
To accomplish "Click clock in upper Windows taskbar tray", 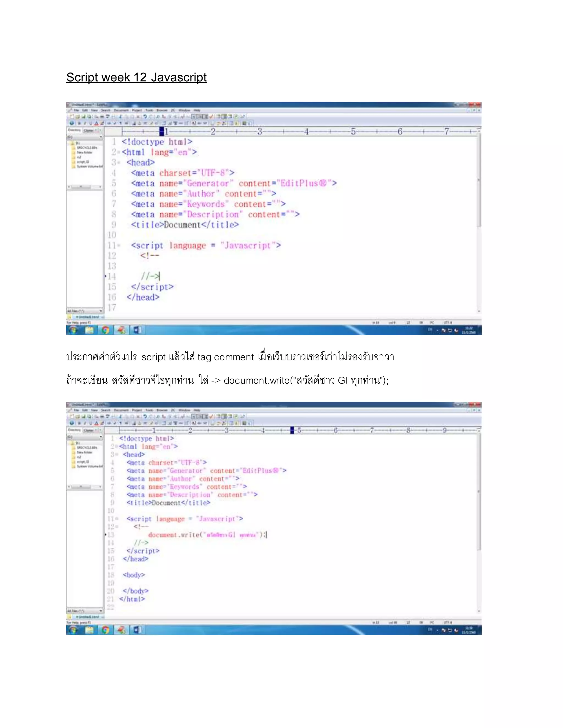I will tap(469, 330).
